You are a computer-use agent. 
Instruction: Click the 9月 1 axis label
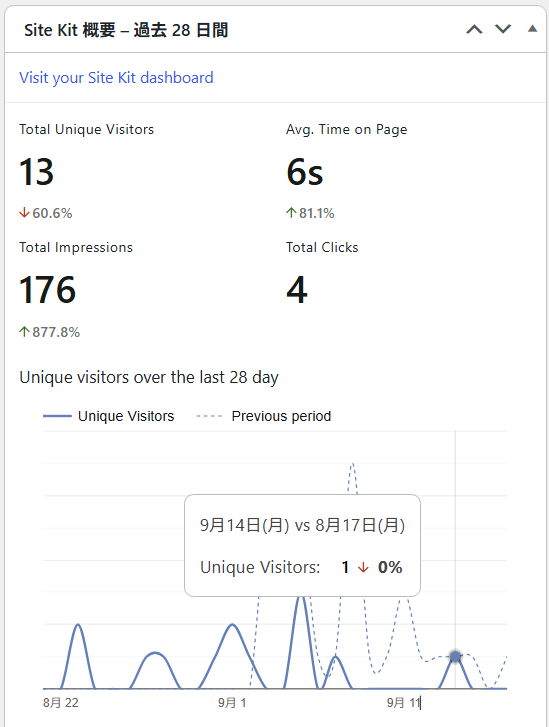[x=232, y=703]
